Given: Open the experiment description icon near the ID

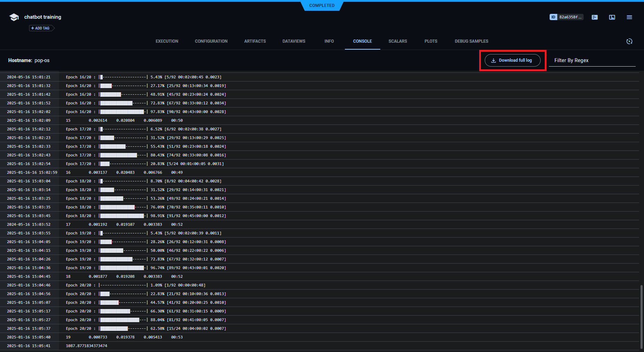Looking at the screenshot, I should (594, 17).
